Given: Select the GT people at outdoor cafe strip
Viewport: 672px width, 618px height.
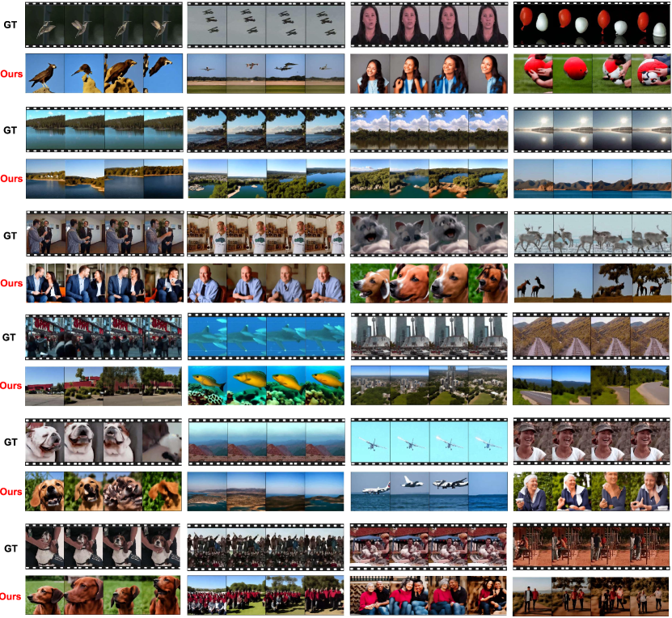Looking at the screenshot, I should pos(429,547).
